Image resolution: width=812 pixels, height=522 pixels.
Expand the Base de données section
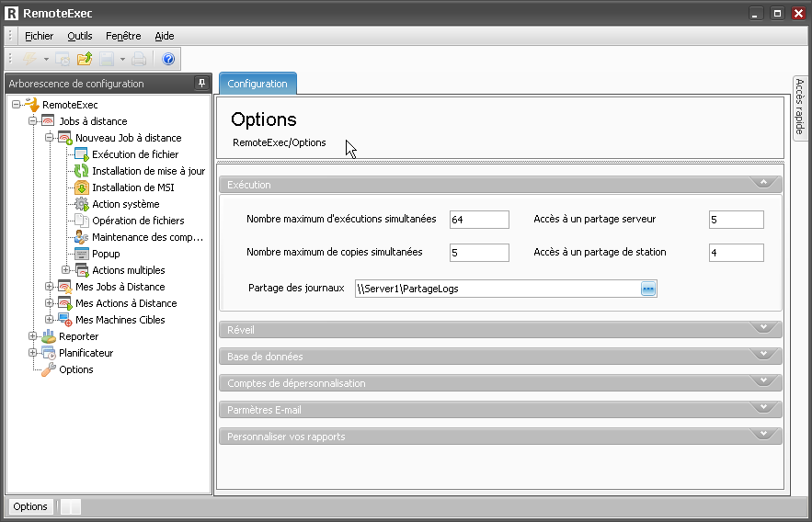coord(500,357)
